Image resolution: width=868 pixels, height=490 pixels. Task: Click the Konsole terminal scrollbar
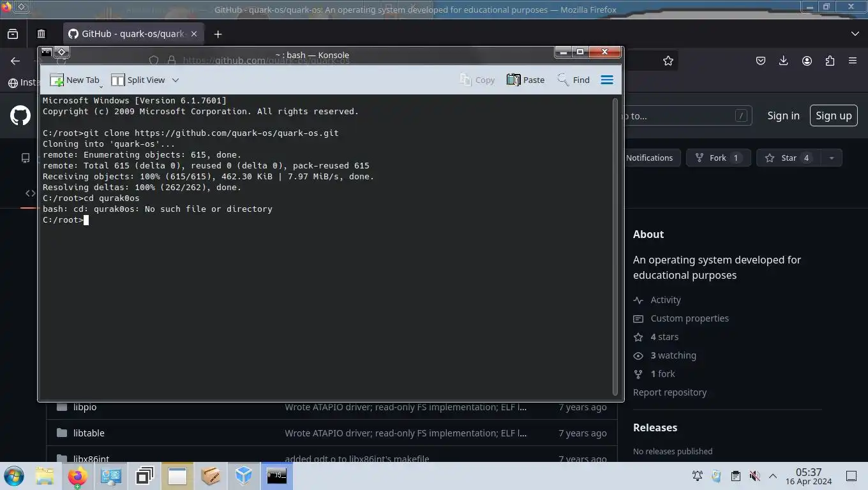pyautogui.click(x=615, y=246)
